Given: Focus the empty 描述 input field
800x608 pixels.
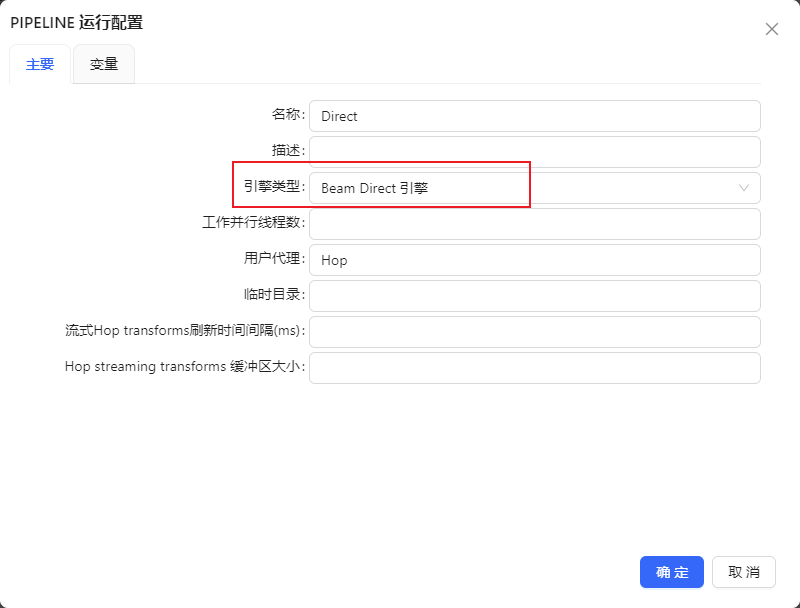Looking at the screenshot, I should click(x=534, y=152).
